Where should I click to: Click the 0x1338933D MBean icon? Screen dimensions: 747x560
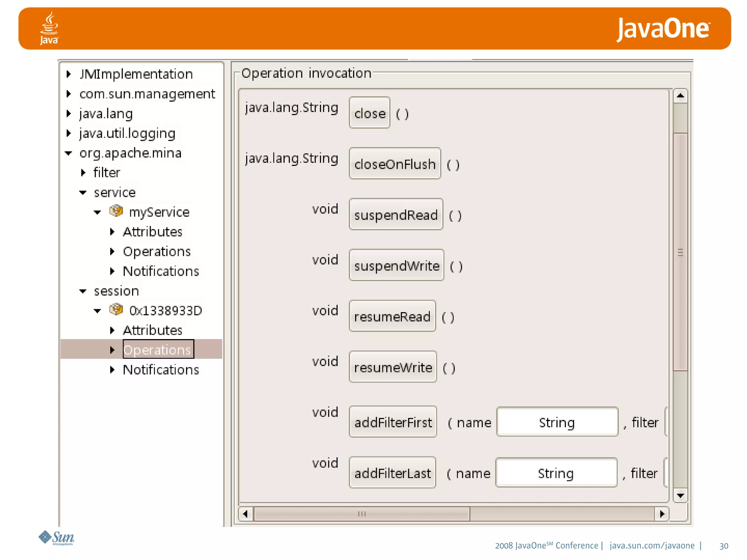point(116,310)
